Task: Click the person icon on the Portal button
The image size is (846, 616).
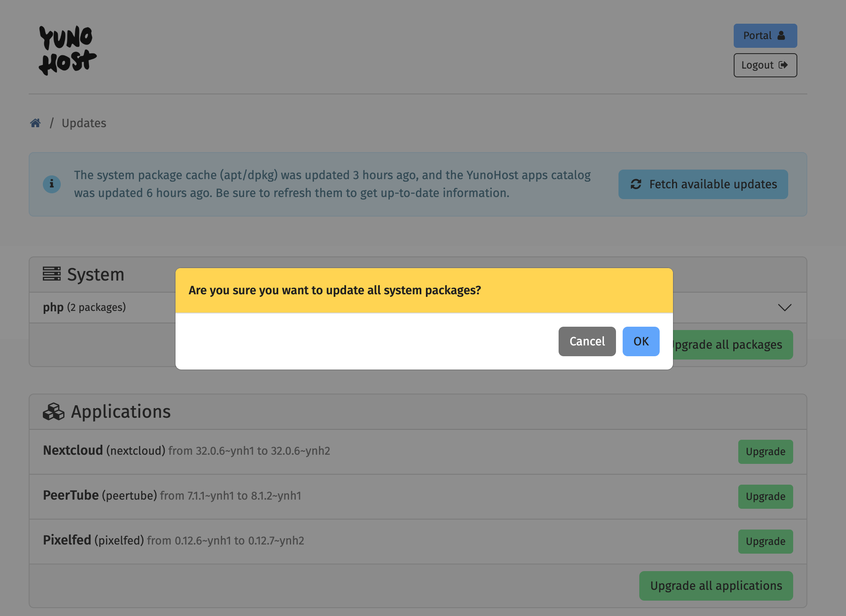Action: click(x=781, y=35)
